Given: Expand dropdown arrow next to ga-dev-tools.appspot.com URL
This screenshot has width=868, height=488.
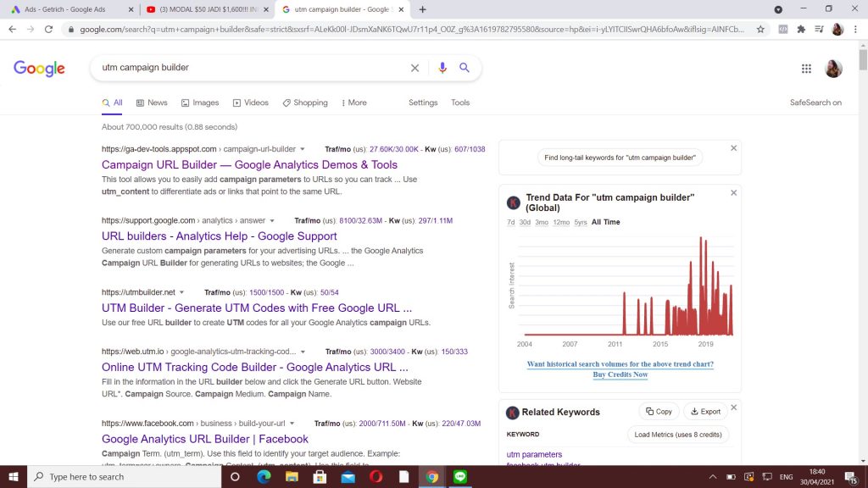Looking at the screenshot, I should tap(303, 149).
